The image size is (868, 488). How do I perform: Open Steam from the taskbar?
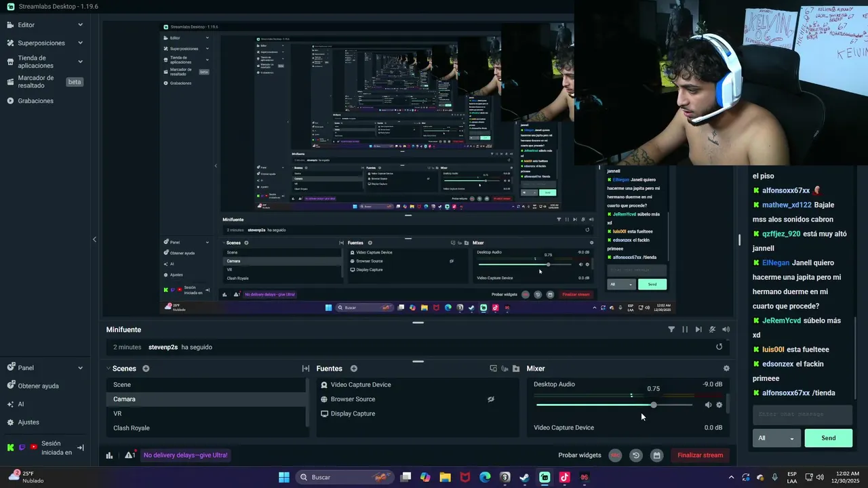click(x=525, y=477)
